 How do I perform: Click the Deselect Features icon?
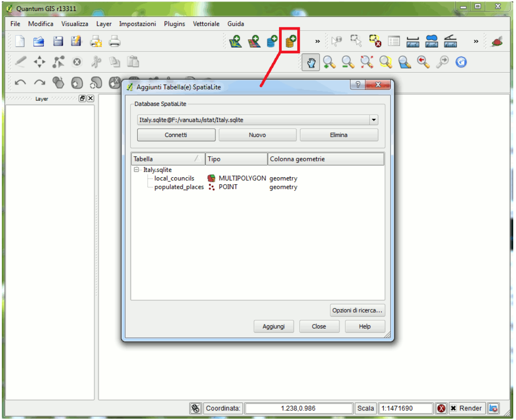pos(375,42)
